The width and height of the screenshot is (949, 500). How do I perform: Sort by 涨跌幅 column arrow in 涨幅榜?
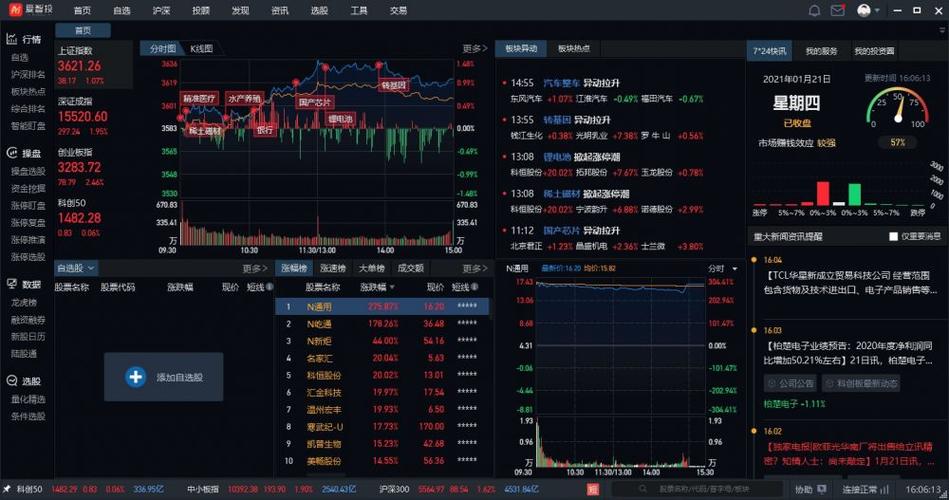click(392, 287)
